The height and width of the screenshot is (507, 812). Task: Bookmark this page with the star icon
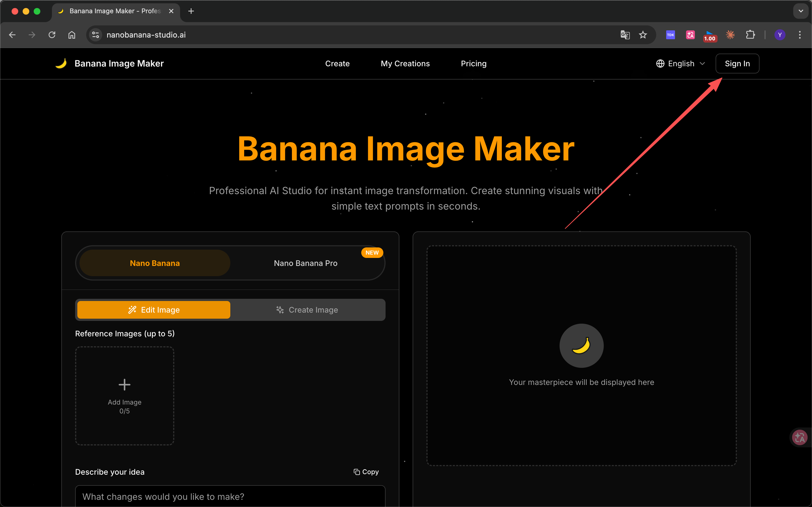click(643, 35)
